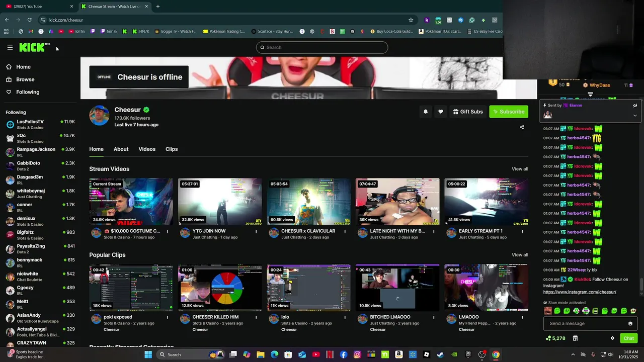Show hidden system tray icons chevron

[573, 354]
